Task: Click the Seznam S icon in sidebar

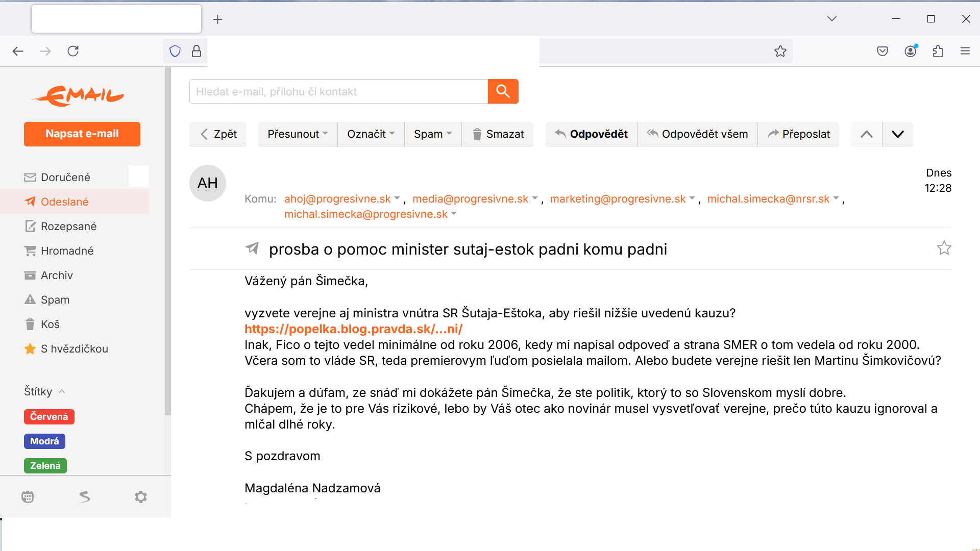Action: (x=85, y=497)
